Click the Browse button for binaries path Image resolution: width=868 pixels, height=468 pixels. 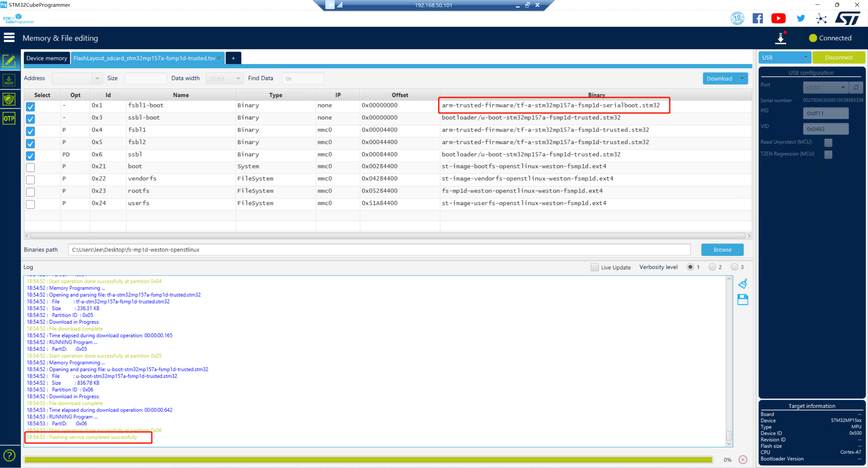point(722,250)
